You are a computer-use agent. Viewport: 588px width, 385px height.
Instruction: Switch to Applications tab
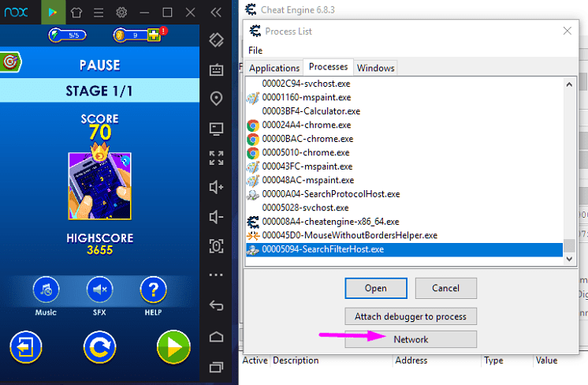(x=274, y=68)
